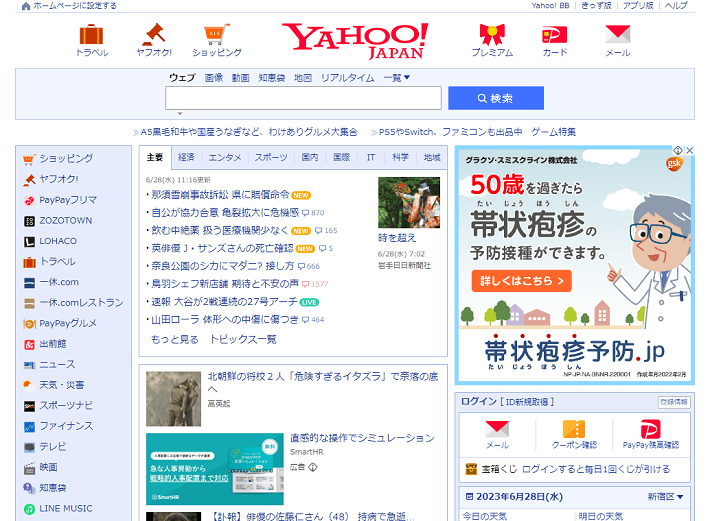Switch to the IT news tab
The width and height of the screenshot is (710, 521).
pyautogui.click(x=371, y=157)
